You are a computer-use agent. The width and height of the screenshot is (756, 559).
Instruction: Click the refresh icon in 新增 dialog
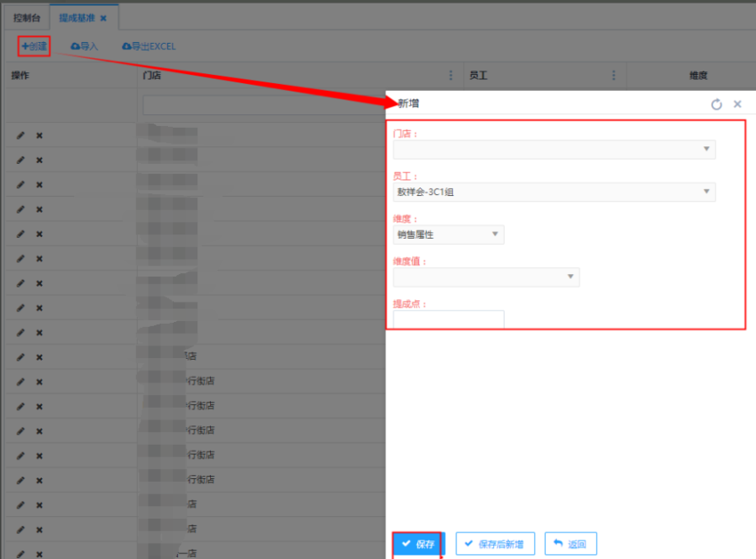[x=717, y=104]
